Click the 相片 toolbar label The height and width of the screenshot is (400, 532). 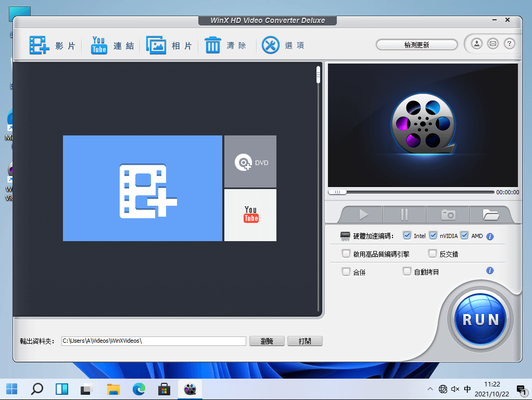pos(182,46)
